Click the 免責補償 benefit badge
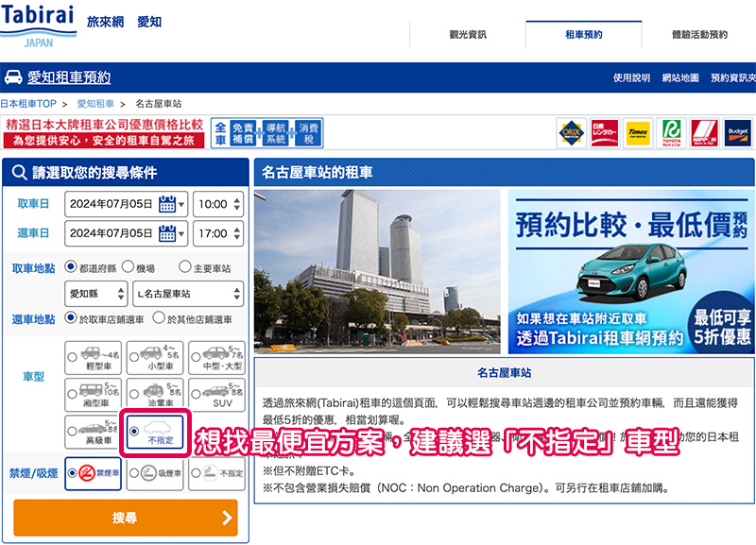Image resolution: width=756 pixels, height=545 pixels. (x=243, y=133)
